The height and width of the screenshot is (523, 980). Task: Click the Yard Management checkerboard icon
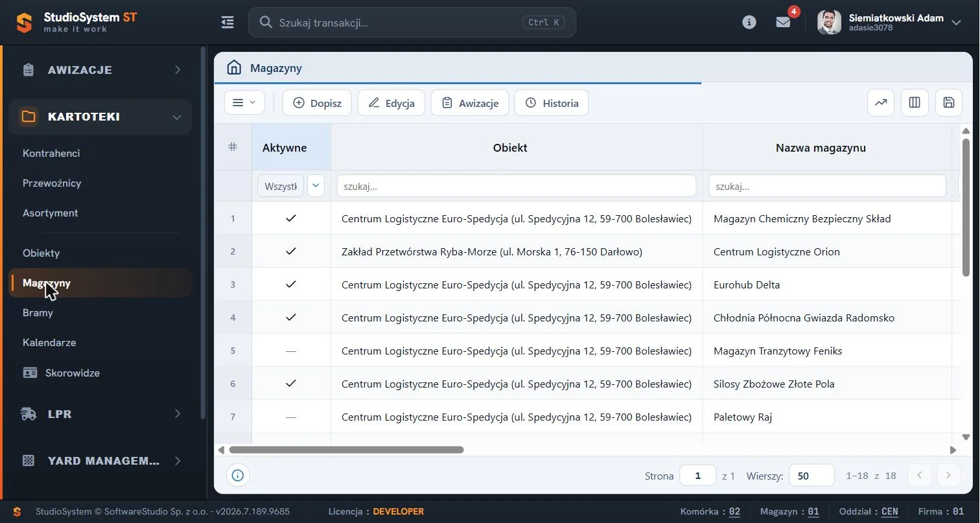tap(28, 461)
